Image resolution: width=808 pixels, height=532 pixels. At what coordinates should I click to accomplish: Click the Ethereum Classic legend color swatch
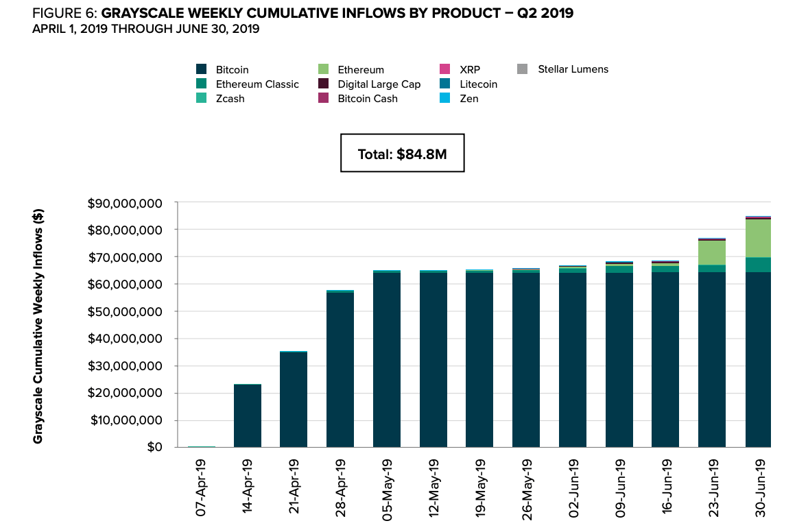(x=202, y=84)
